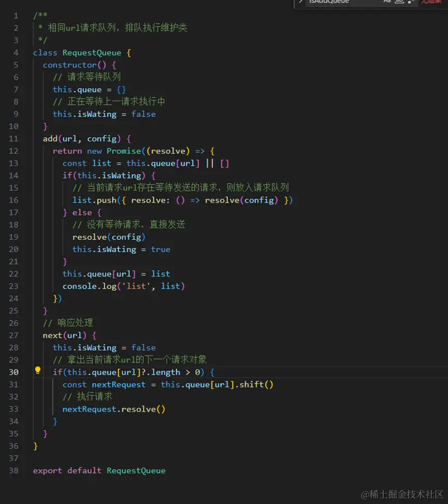Click the add(url, config) method name
448x504 pixels.
pyautogui.click(x=50, y=139)
